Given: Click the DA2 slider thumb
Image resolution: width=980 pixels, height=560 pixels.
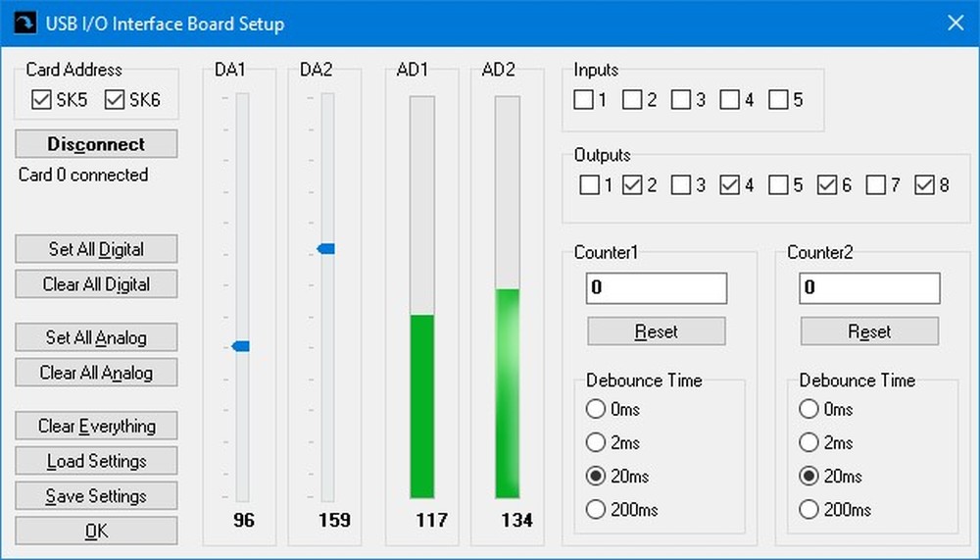Looking at the screenshot, I should (326, 249).
